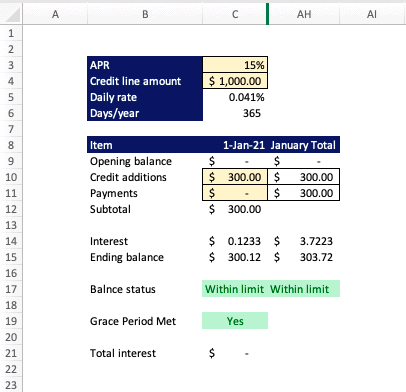Screen dimensions: 406x392
Task: Select interest value 0.1233
Action: point(235,241)
